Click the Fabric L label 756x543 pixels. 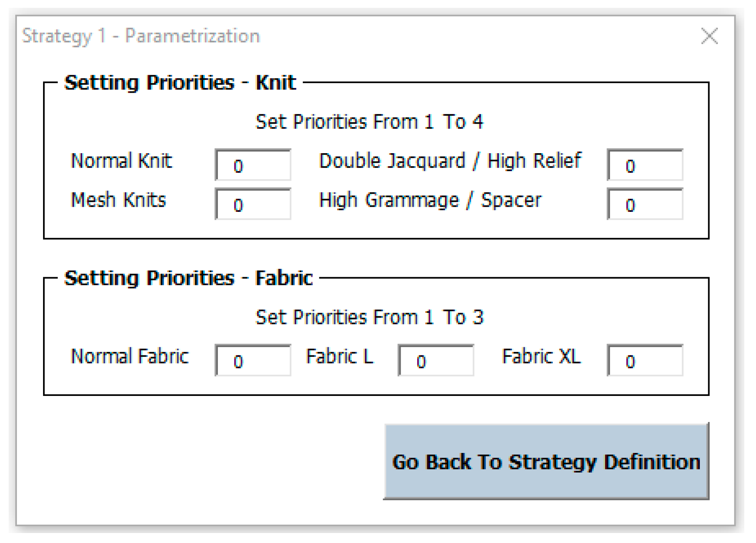(339, 356)
